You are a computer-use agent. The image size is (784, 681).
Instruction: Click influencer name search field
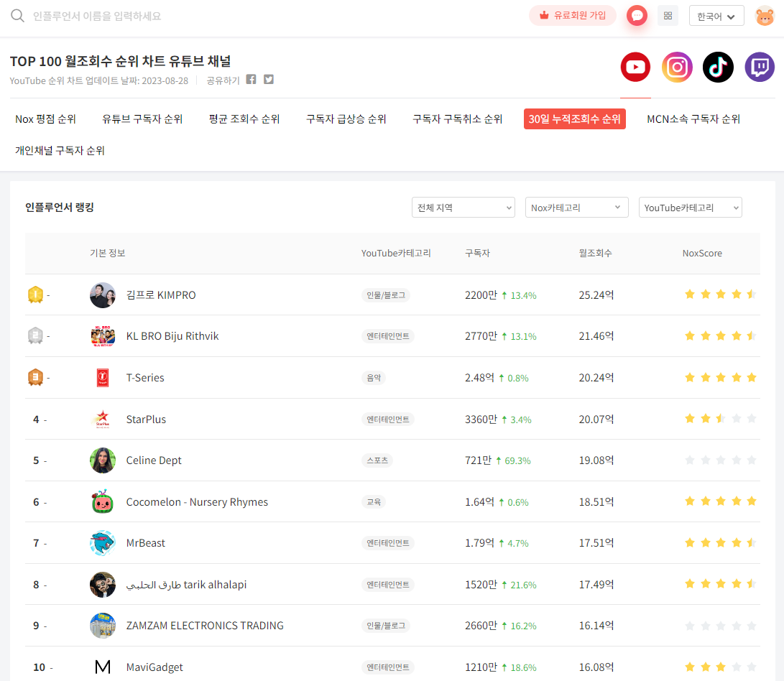click(x=97, y=16)
